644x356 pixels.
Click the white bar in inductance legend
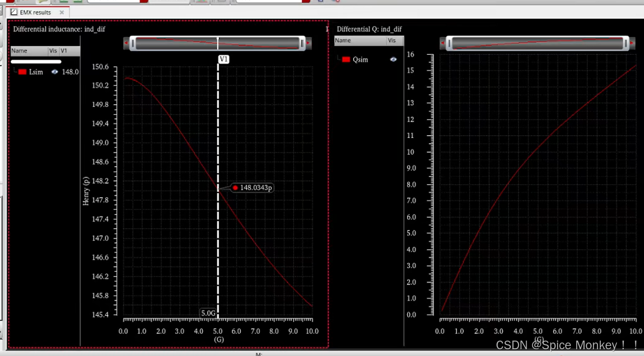click(x=36, y=62)
